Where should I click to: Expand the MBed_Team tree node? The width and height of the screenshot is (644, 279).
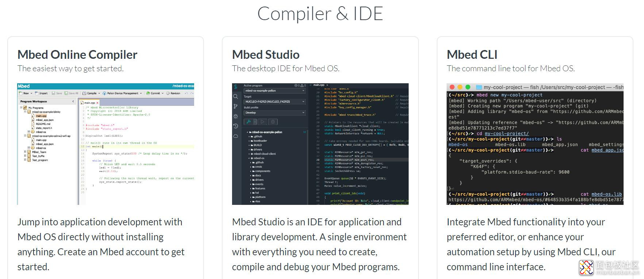click(25, 152)
